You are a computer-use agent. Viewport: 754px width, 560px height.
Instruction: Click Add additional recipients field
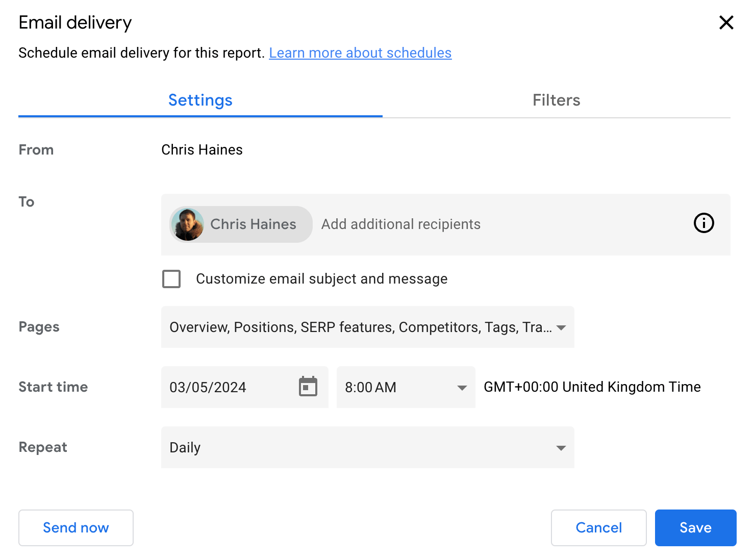click(400, 224)
